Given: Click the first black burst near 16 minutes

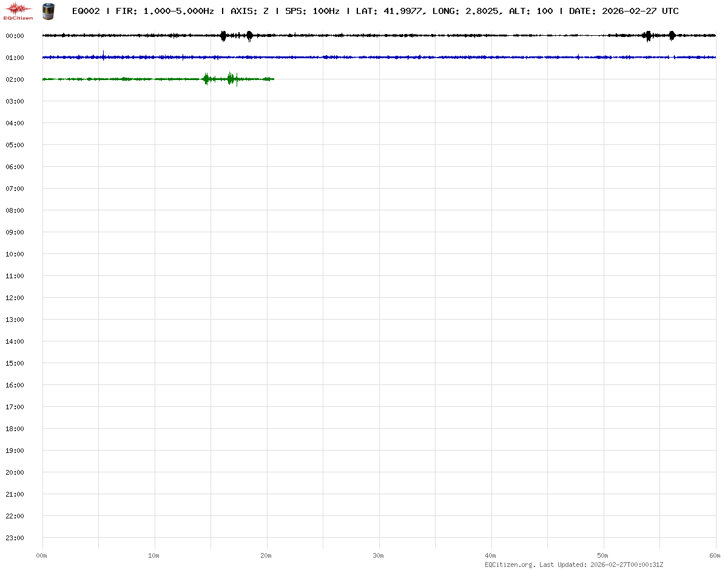Looking at the screenshot, I should tap(223, 36).
